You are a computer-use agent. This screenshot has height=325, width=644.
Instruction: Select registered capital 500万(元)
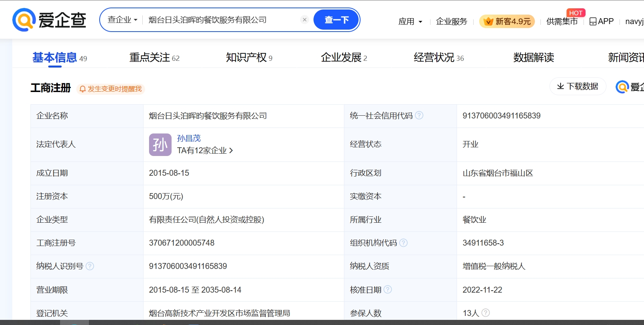tap(166, 196)
